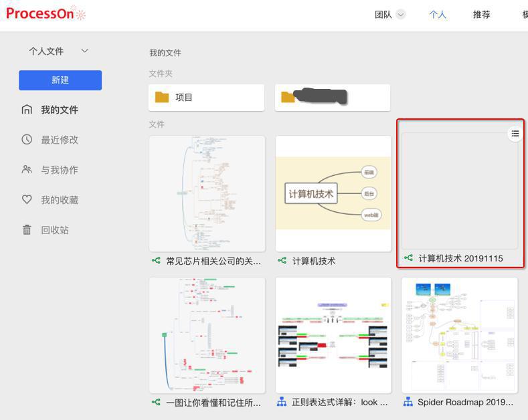Click file name 一图让你看懂和记住所...
The height and width of the screenshot is (420, 528).
[x=213, y=403]
